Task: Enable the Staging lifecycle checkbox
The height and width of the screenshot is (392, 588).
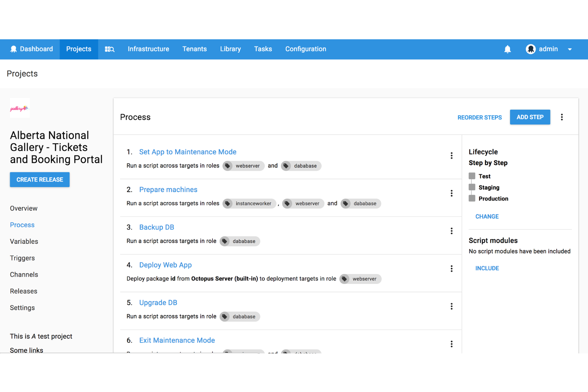Action: (x=472, y=187)
